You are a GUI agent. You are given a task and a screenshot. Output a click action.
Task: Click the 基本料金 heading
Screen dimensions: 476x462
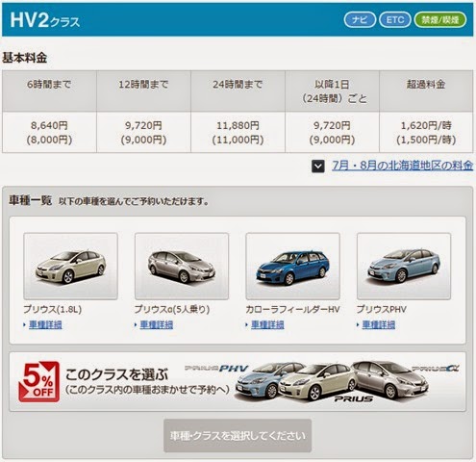(x=25, y=58)
